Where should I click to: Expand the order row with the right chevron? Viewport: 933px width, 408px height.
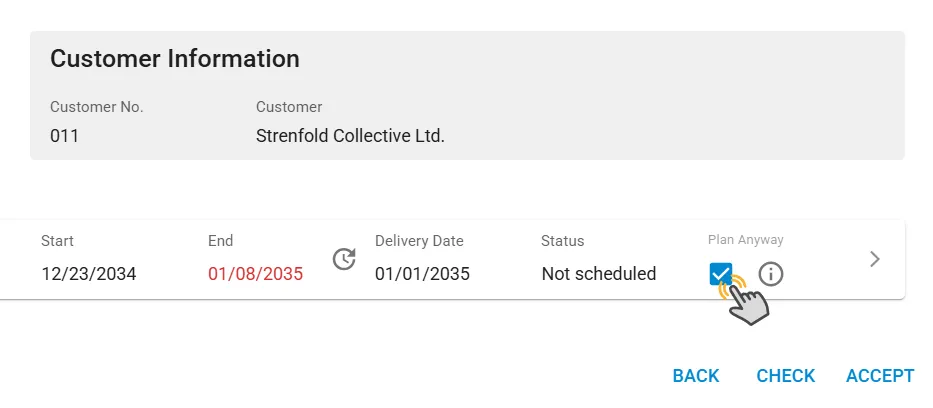point(874,259)
